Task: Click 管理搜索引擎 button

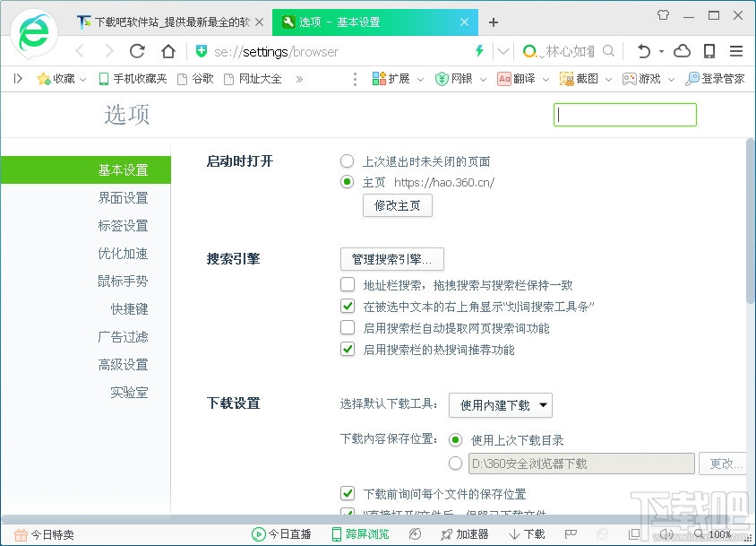Action: tap(391, 259)
